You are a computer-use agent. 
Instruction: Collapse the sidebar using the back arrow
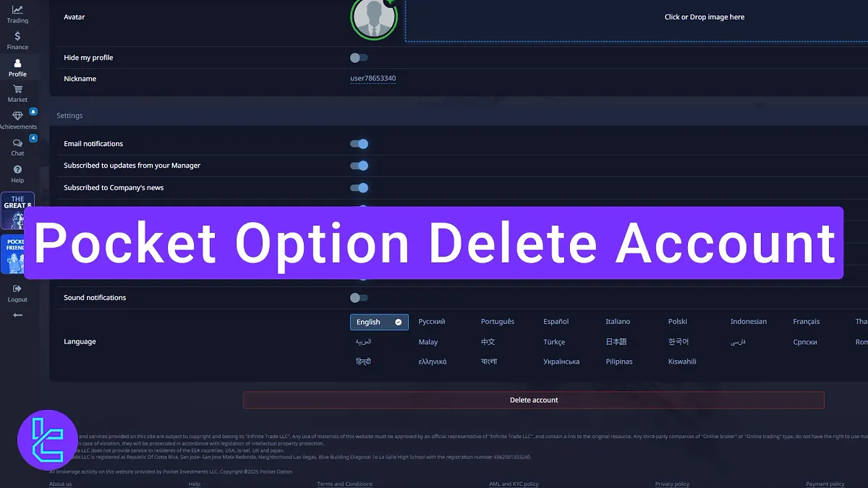coord(17,314)
